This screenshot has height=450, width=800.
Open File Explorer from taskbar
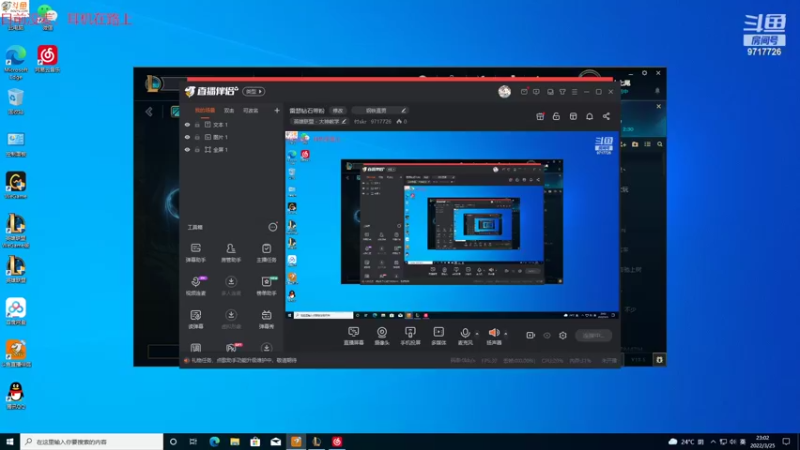pos(235,441)
